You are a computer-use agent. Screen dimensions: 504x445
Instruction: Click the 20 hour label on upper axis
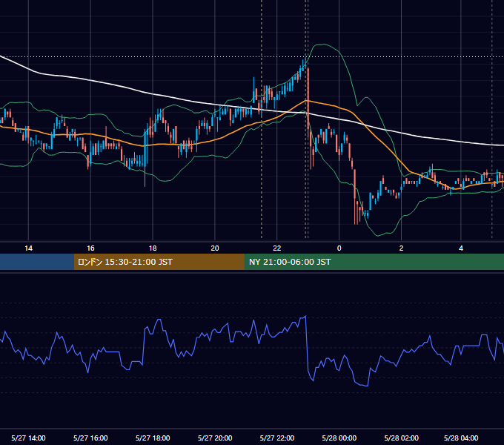tap(215, 248)
